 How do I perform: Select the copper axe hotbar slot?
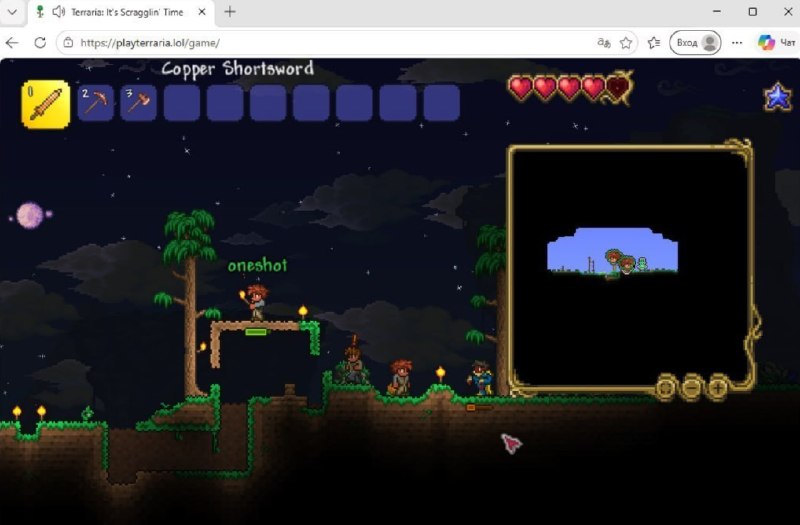pos(138,103)
